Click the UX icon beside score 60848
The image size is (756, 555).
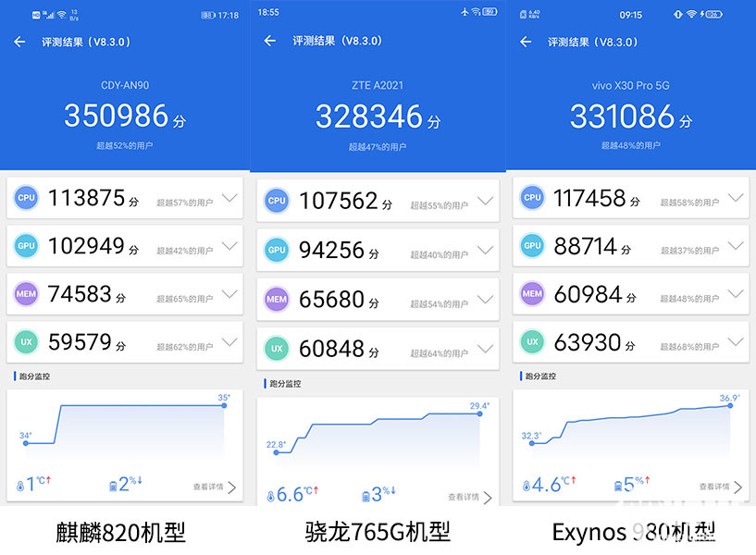tap(277, 349)
